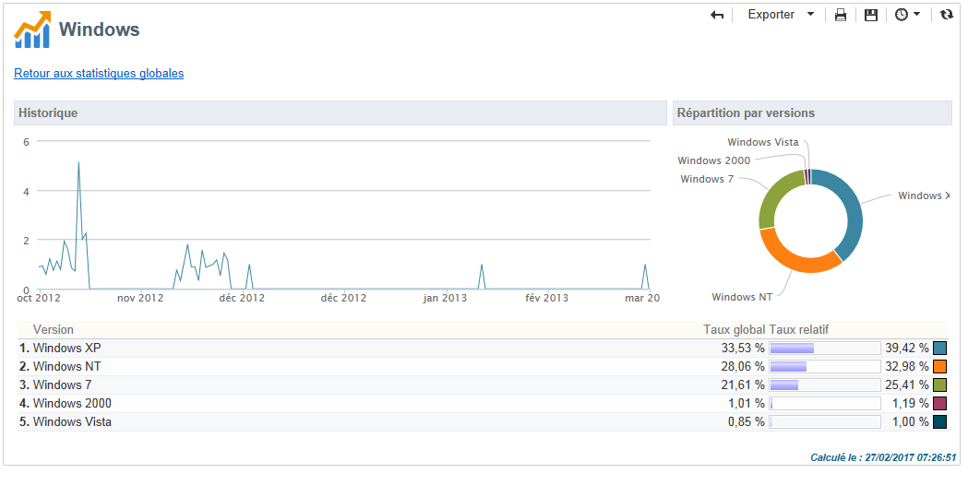Click the Windows NT orange swatch

(x=940, y=366)
